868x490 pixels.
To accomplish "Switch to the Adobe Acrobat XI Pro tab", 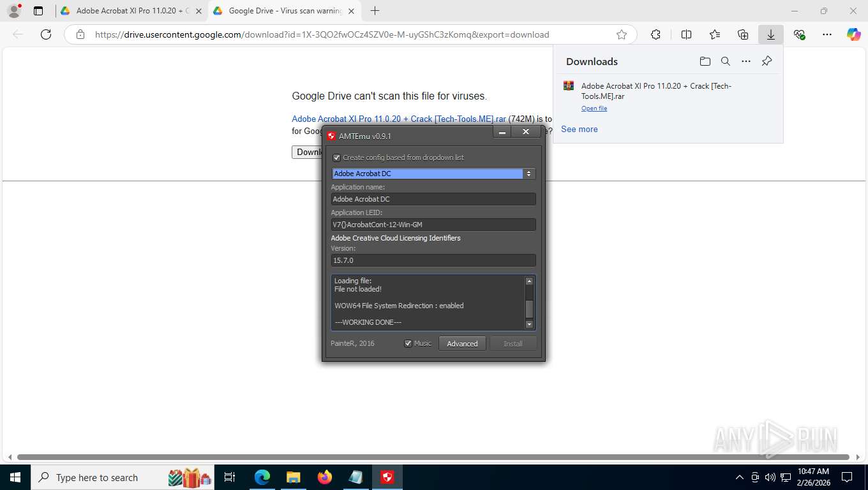I will [132, 11].
